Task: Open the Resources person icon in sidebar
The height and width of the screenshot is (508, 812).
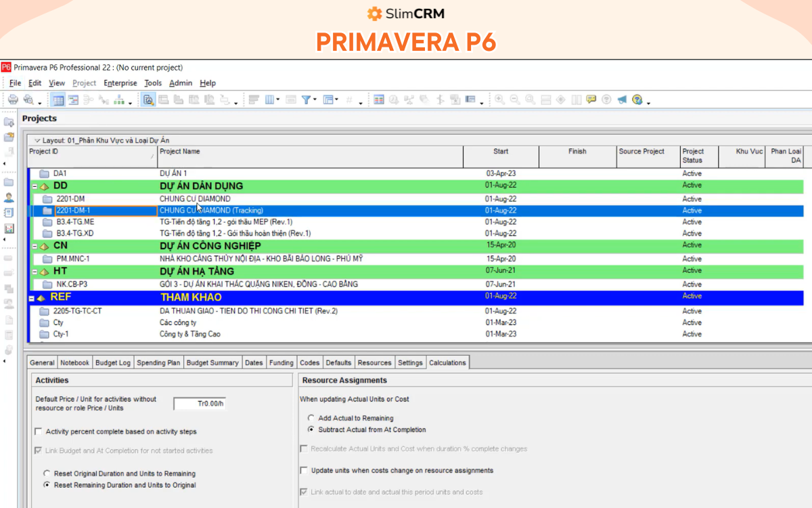Action: [9, 198]
